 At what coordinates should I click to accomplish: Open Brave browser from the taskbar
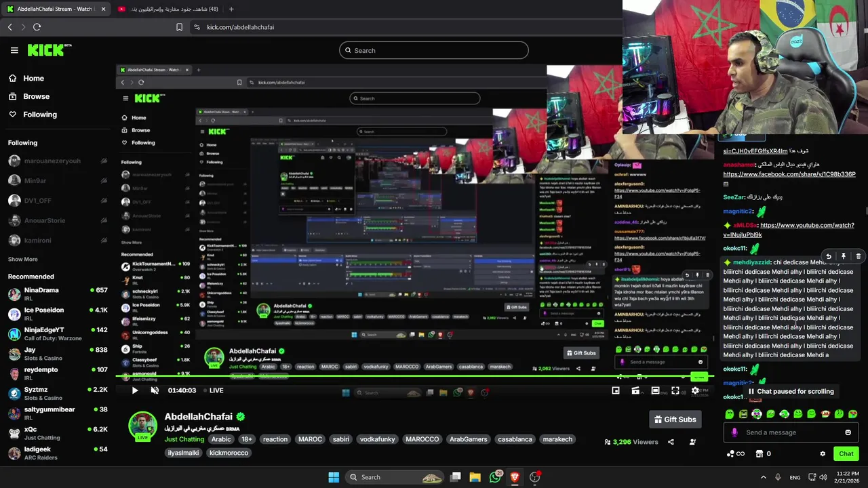(514, 477)
